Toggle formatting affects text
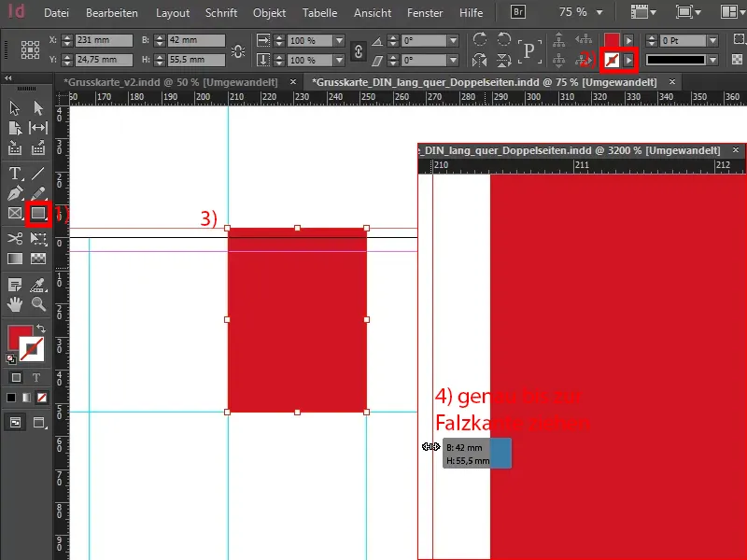747x560 pixels. pyautogui.click(x=36, y=378)
